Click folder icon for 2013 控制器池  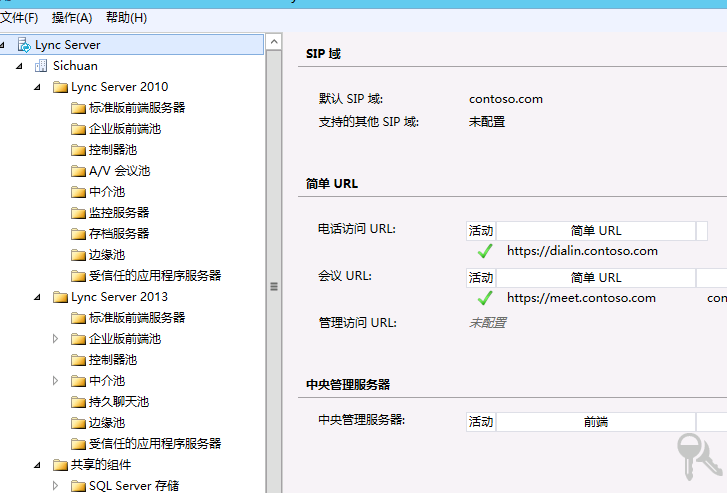tap(78, 360)
